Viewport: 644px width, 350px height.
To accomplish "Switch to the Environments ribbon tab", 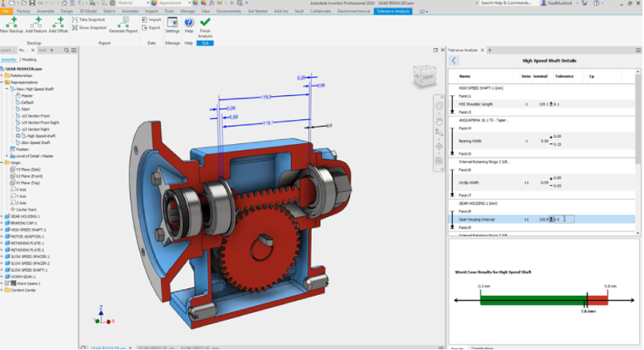I will click(229, 11).
